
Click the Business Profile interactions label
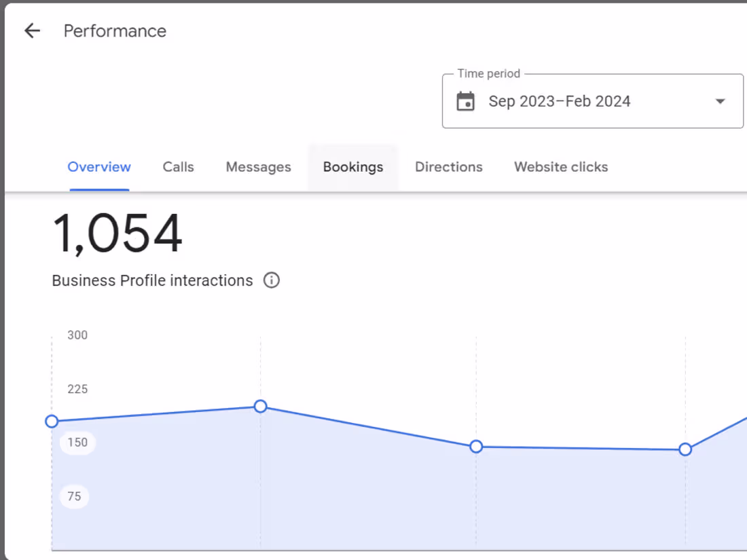coord(152,280)
